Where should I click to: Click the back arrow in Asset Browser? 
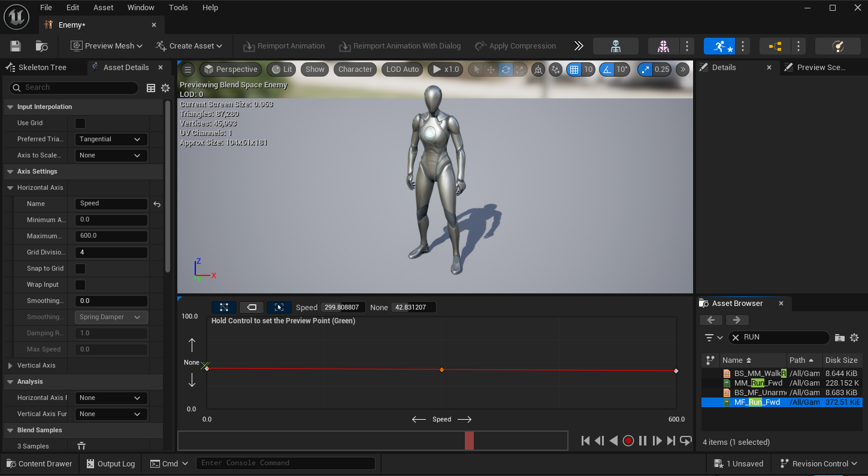pyautogui.click(x=710, y=320)
